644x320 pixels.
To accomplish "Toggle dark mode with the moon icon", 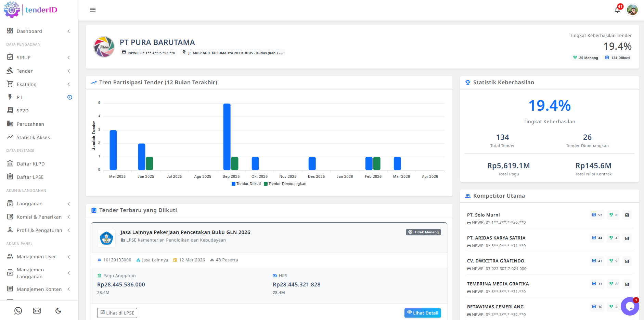I will (59, 311).
